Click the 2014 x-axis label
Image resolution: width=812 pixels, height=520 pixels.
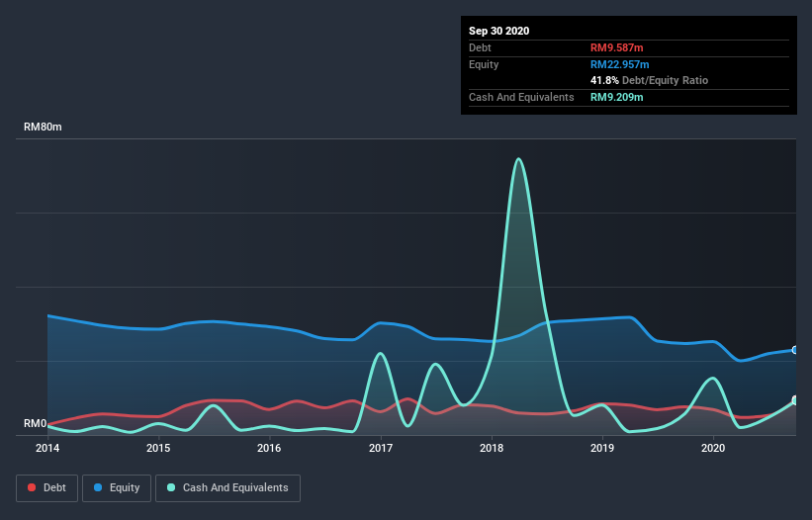pyautogui.click(x=47, y=448)
